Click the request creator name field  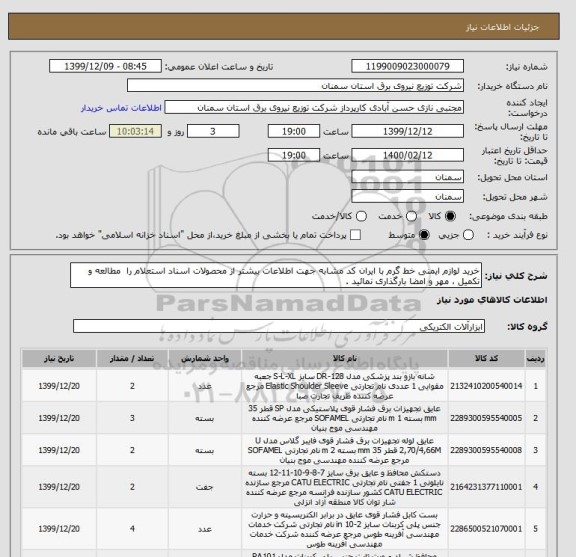click(314, 108)
